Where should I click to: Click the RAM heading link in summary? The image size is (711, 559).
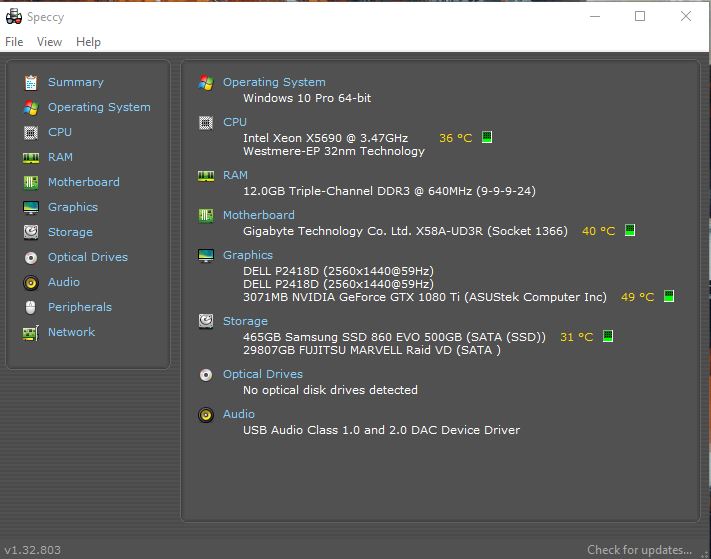coord(235,175)
